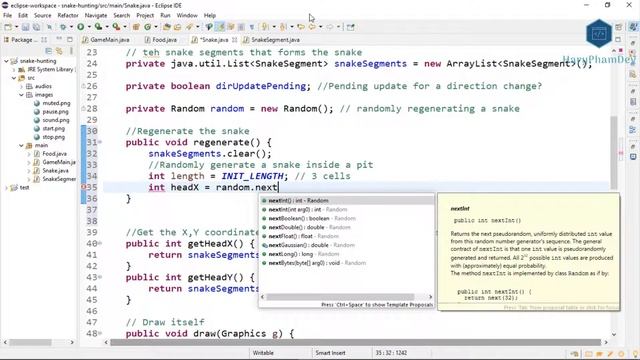Image resolution: width=640 pixels, height=360 pixels.
Task: Select stop.png in Package Explorer
Action: pyautogui.click(x=49, y=137)
